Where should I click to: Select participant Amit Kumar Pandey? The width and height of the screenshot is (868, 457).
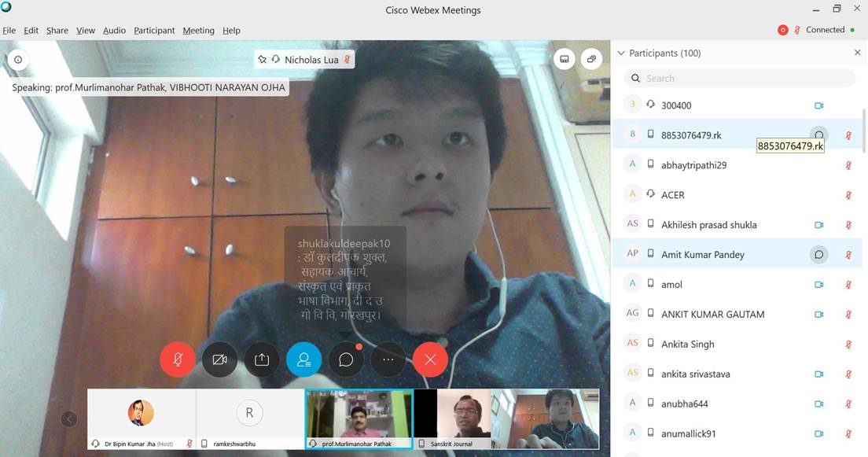point(737,254)
